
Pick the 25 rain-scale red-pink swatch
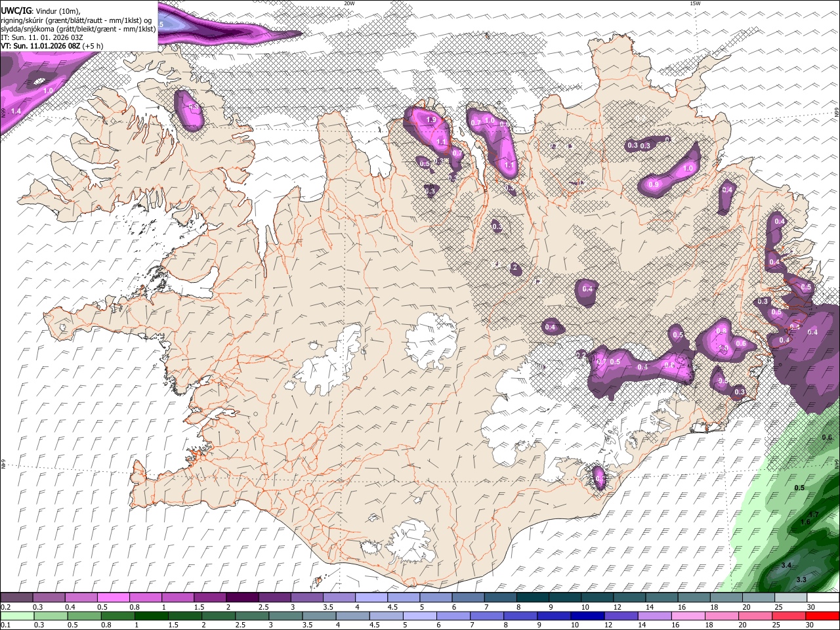tap(787, 616)
